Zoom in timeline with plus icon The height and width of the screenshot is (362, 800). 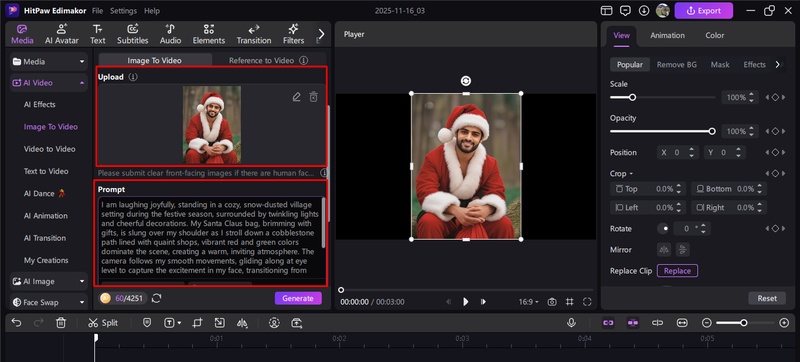[784, 323]
